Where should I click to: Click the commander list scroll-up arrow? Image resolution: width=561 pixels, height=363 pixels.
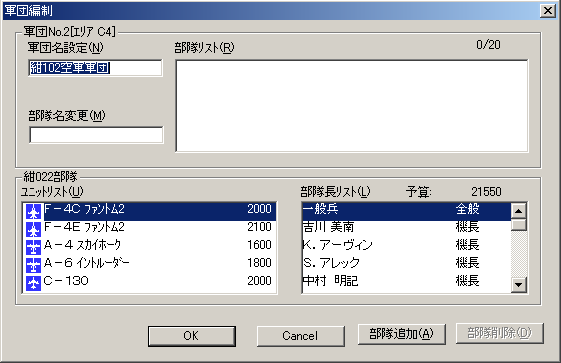pyautogui.click(x=518, y=211)
